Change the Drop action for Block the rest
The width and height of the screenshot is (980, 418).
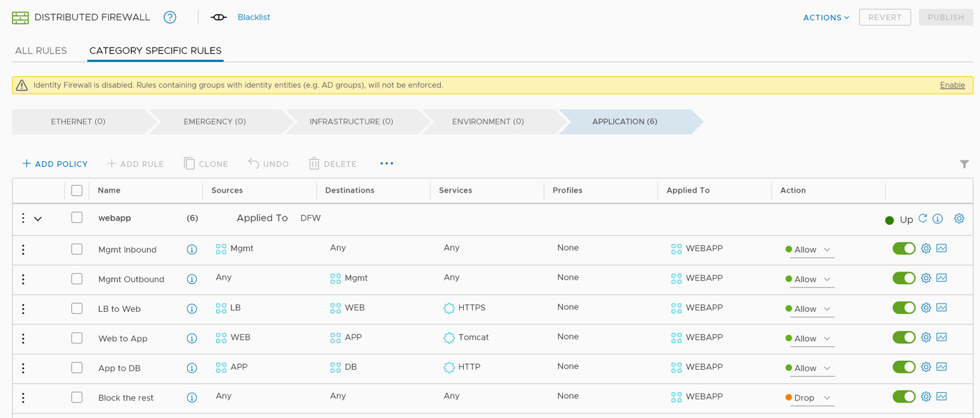tap(811, 398)
